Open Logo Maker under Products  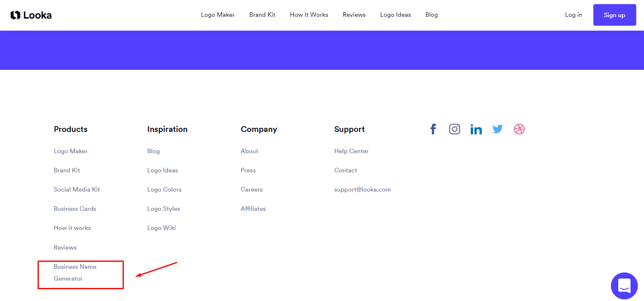(71, 151)
